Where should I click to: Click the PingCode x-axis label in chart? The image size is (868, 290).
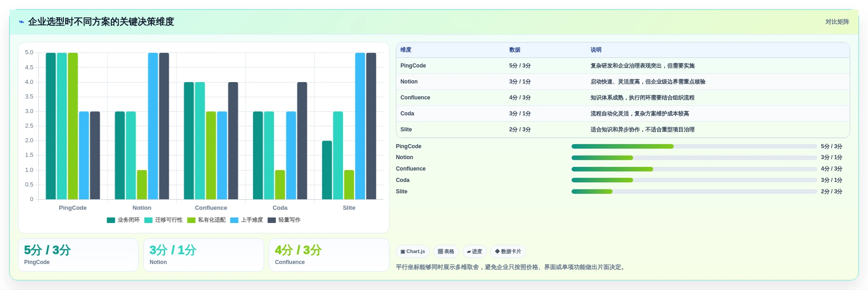[x=73, y=208]
